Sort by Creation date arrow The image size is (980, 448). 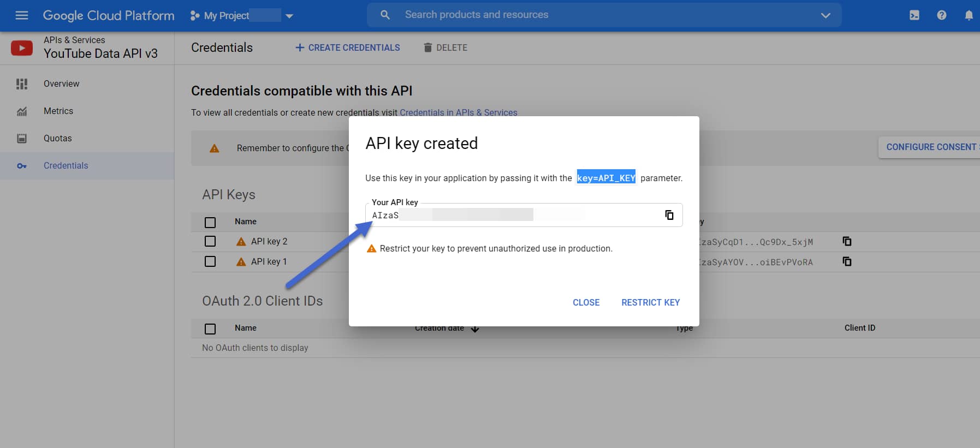[475, 328]
